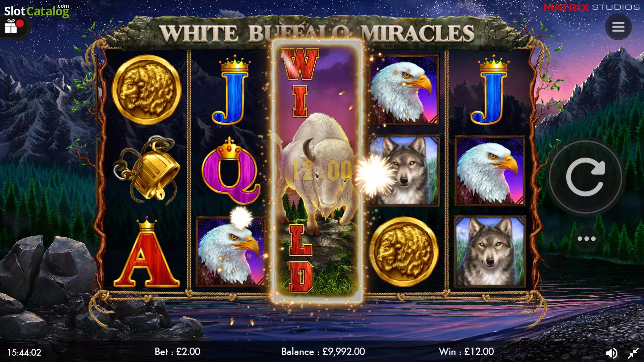Click the SlotCatalog.com logo
The height and width of the screenshot is (362, 644).
tap(37, 11)
